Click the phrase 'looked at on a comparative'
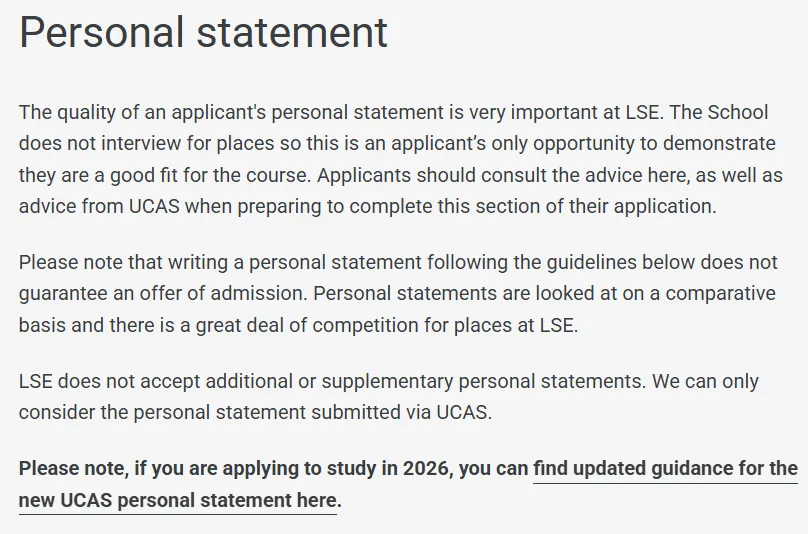This screenshot has width=808, height=534. 655,293
